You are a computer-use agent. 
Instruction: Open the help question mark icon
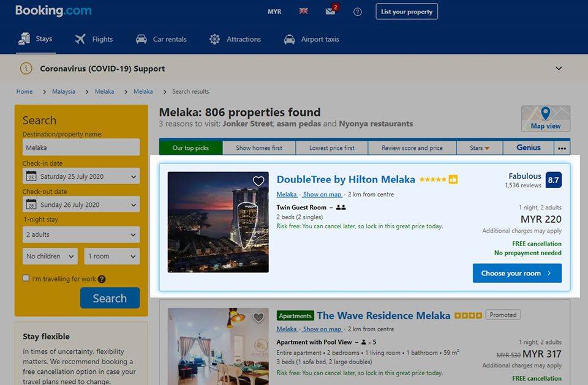(x=357, y=12)
